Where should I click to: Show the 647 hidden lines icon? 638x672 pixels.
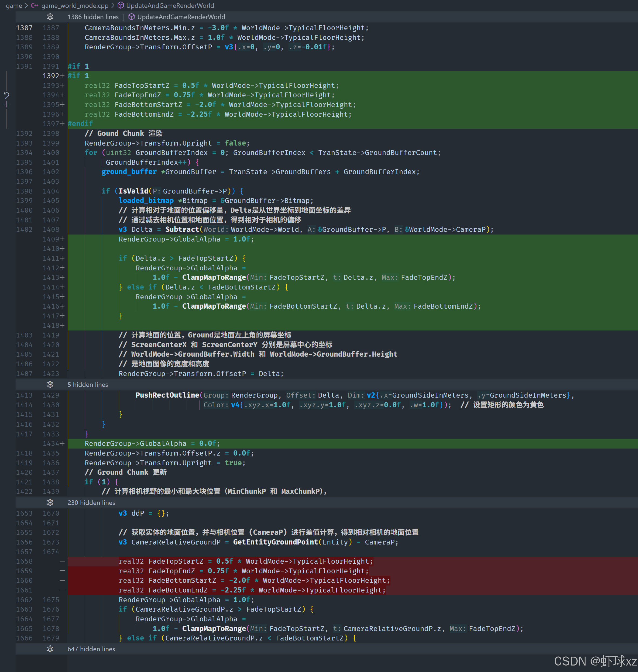click(x=50, y=649)
